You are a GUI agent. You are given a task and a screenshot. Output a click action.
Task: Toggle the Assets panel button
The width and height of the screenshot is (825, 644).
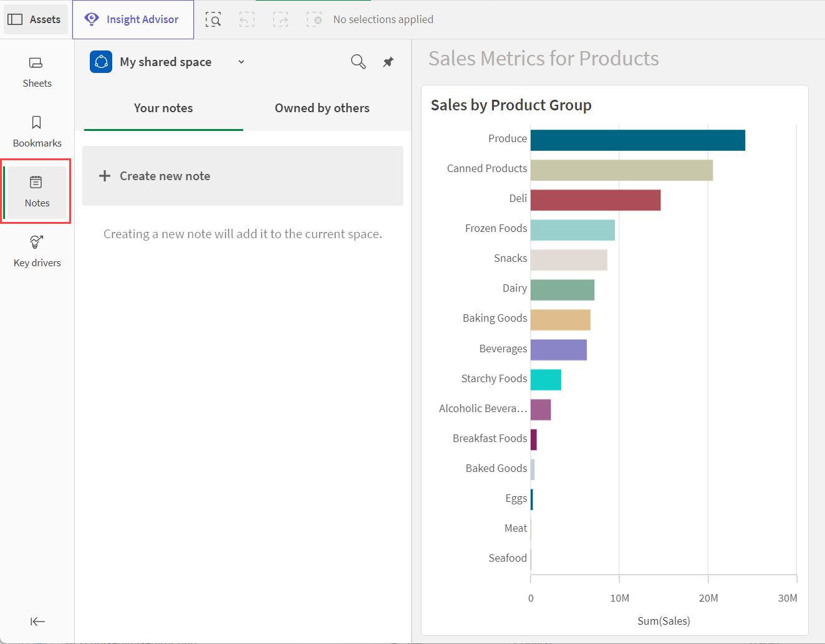click(x=36, y=19)
